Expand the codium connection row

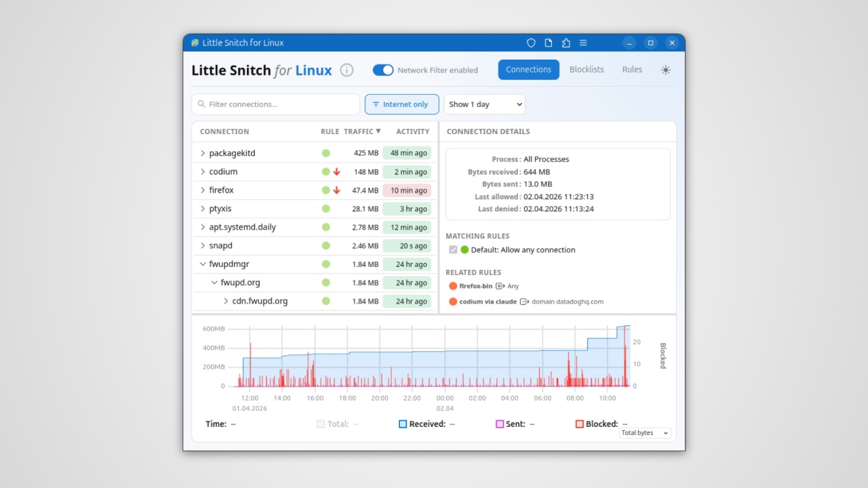coord(203,172)
